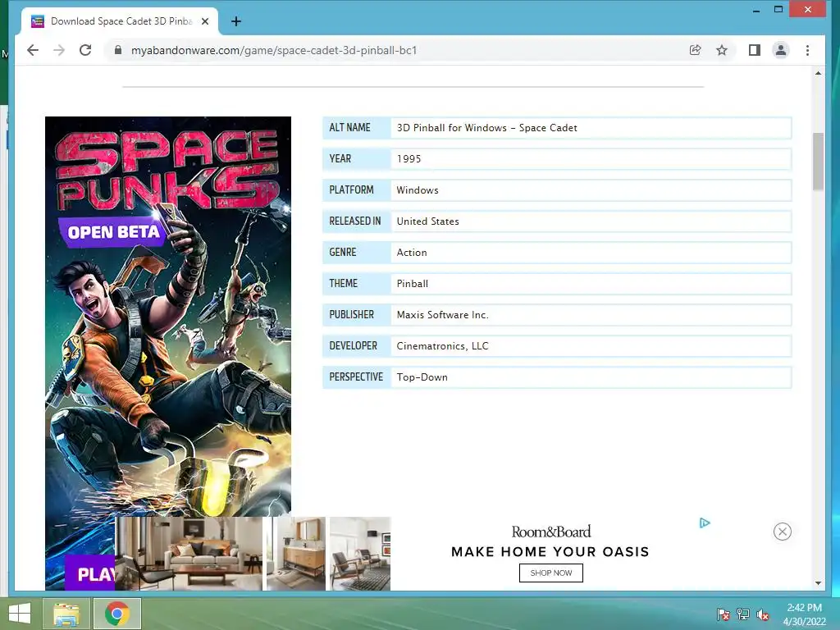Click the Space Punks Open Beta ad
The image size is (840, 630).
[168, 316]
